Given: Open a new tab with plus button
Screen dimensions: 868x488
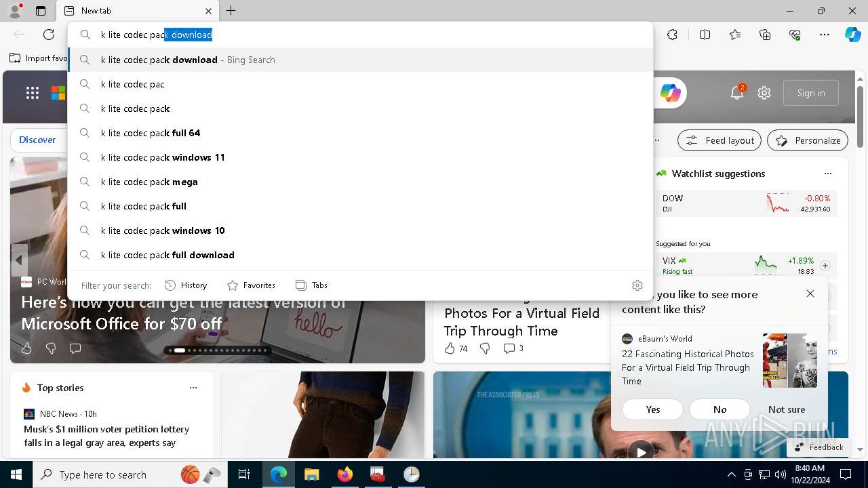Looking at the screenshot, I should pyautogui.click(x=231, y=11).
